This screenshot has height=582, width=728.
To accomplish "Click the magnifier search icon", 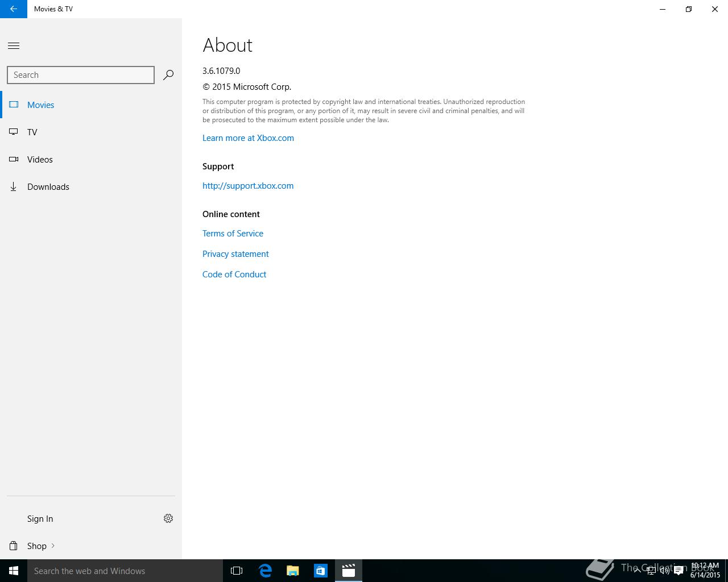I will point(168,75).
